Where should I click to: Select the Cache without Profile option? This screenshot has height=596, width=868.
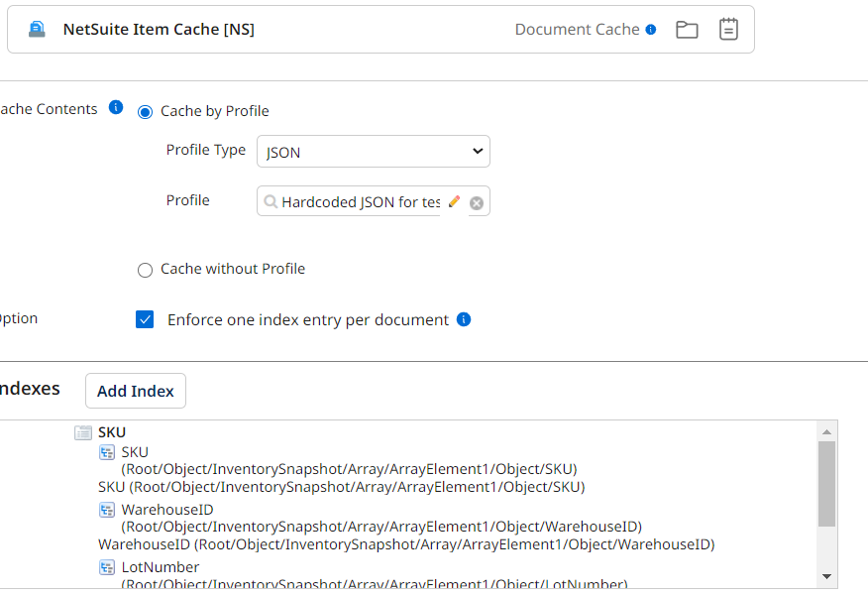point(146,270)
